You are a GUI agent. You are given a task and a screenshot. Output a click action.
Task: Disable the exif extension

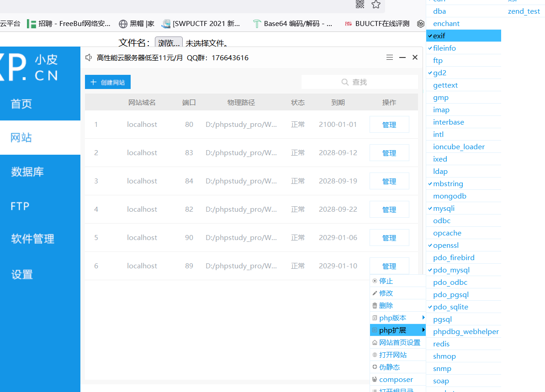click(x=464, y=36)
